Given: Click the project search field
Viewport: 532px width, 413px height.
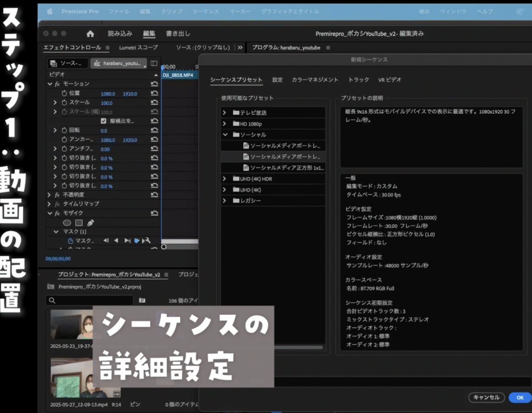Looking at the screenshot, I should (89, 300).
